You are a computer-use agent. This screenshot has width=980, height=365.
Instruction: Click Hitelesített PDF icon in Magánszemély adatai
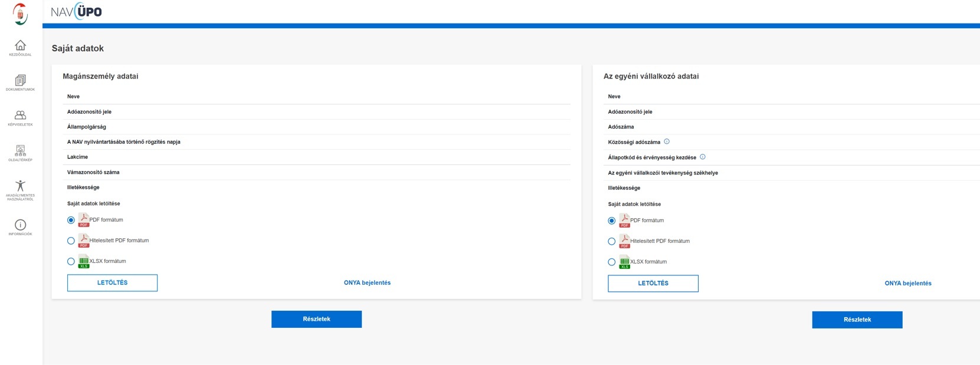coord(84,241)
